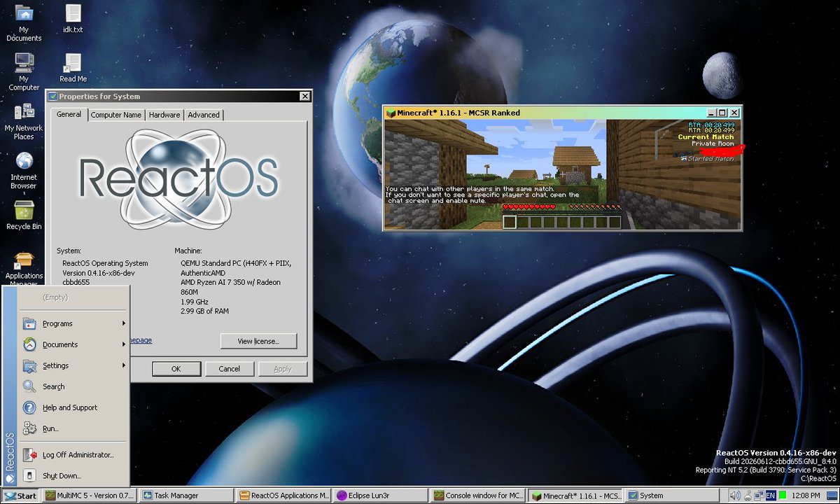Open Applications Manager desktop icon
The width and height of the screenshot is (840, 504).
24,269
